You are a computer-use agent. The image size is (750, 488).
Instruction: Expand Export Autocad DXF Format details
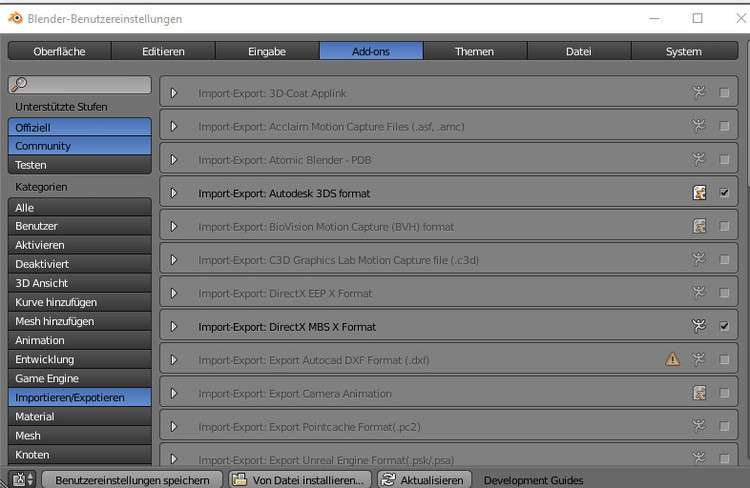click(174, 360)
